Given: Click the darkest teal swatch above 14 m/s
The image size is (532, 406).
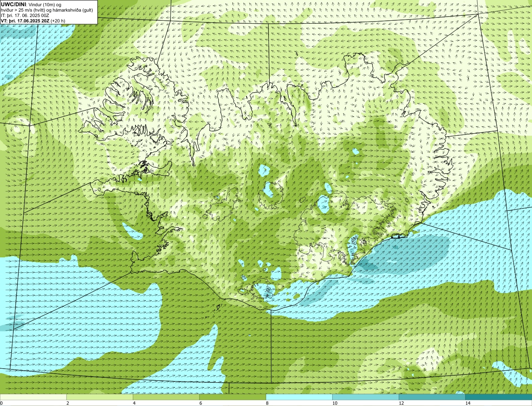Looking at the screenshot, I should 499,397.
